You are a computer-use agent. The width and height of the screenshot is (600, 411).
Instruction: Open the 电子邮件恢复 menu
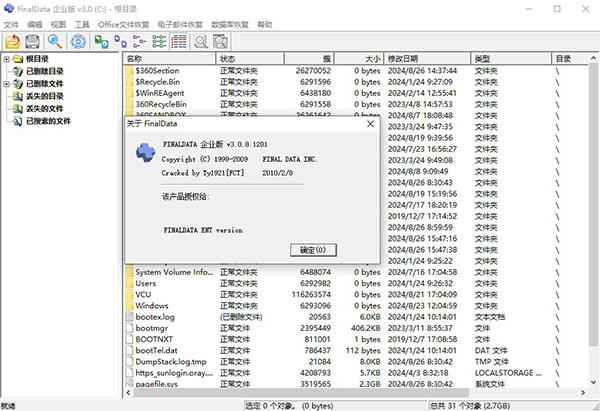coord(180,24)
